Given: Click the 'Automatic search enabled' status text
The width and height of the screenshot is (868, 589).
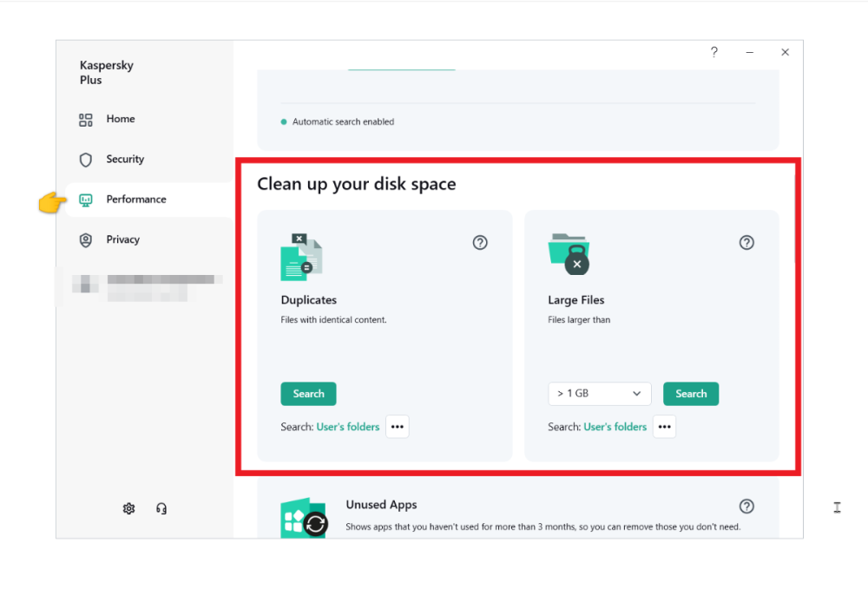Looking at the screenshot, I should click(x=343, y=121).
